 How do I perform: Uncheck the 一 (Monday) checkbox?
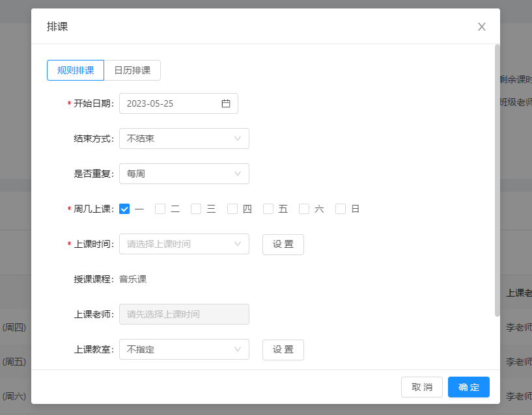coord(124,209)
